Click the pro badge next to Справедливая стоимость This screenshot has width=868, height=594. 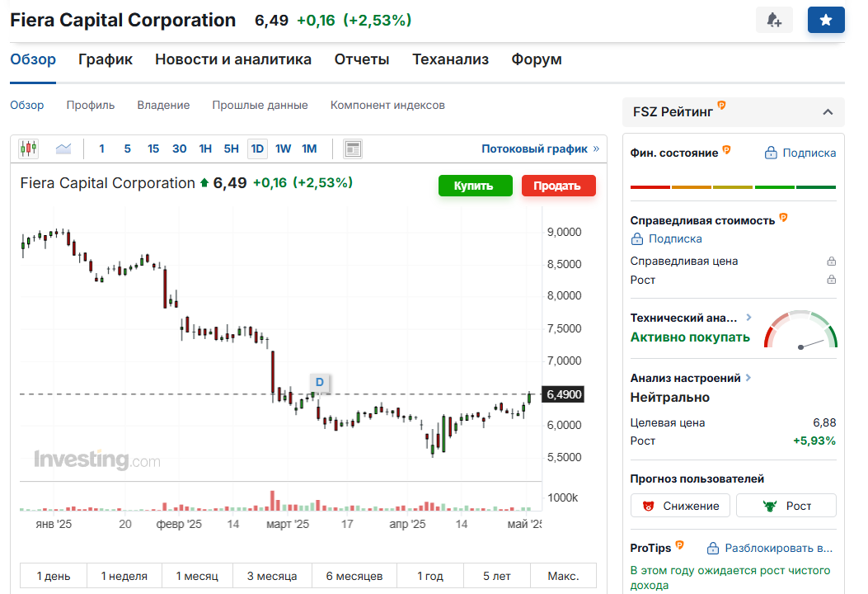click(x=783, y=217)
